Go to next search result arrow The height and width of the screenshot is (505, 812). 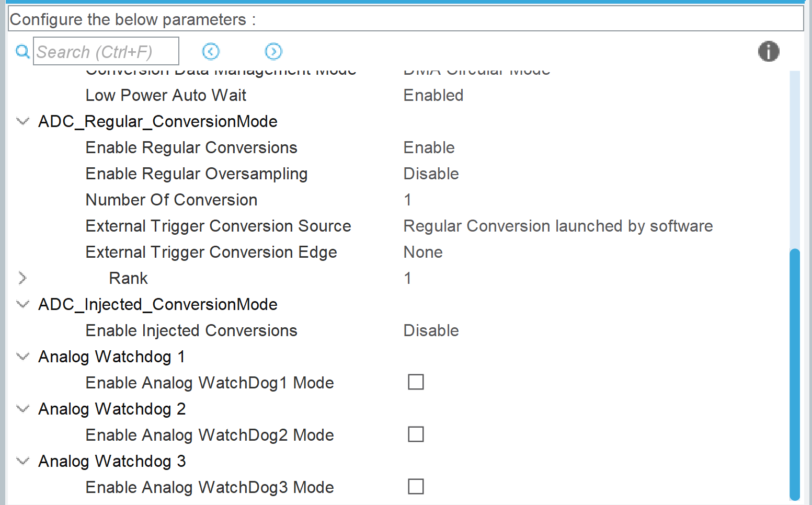(273, 51)
